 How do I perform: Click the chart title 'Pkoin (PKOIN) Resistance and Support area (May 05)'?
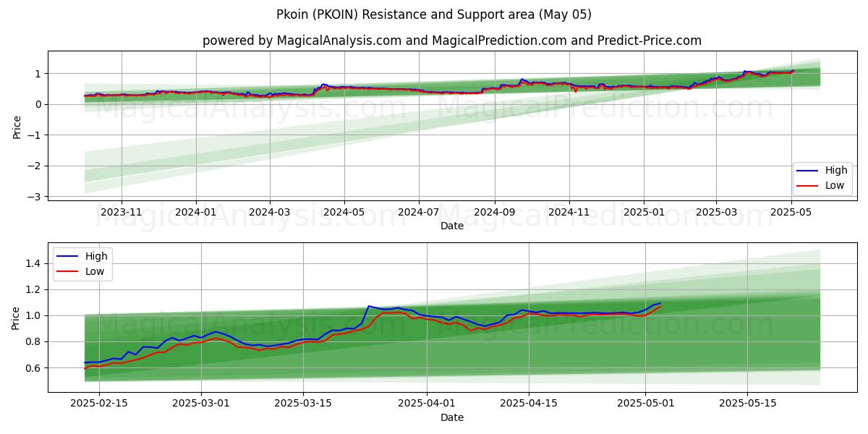click(x=434, y=14)
